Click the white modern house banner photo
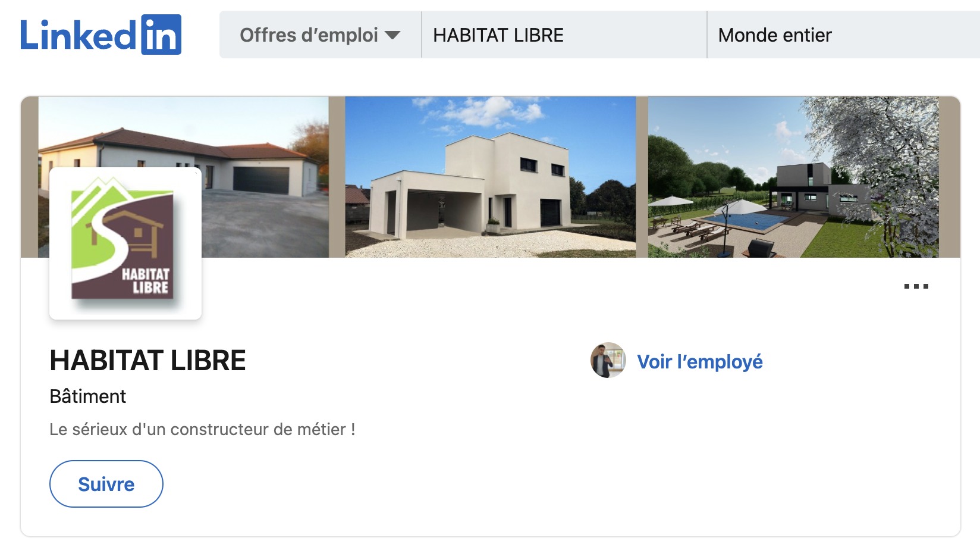This screenshot has width=980, height=544. click(x=491, y=177)
